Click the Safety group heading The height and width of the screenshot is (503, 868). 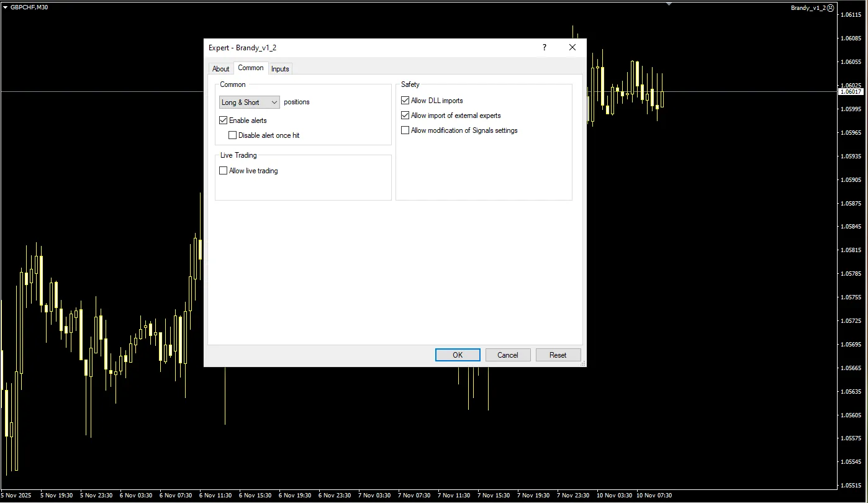point(410,84)
